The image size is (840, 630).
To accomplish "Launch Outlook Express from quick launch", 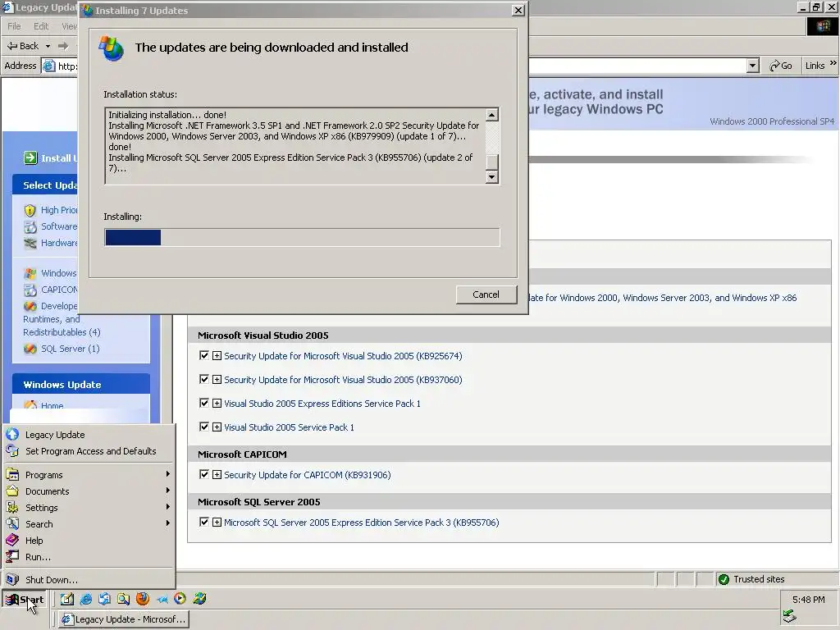I will (104, 599).
